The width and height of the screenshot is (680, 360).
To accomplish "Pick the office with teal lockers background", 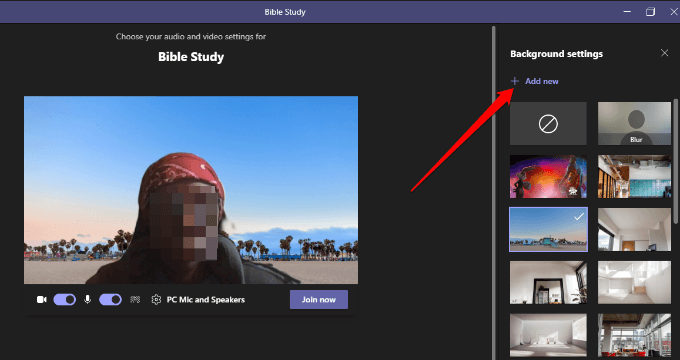I will click(634, 177).
